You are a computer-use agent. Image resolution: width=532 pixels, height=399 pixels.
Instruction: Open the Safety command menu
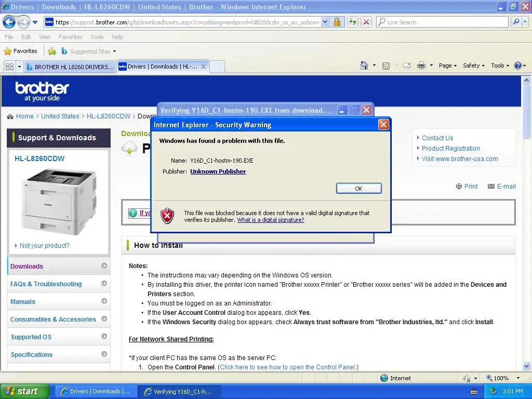click(474, 65)
